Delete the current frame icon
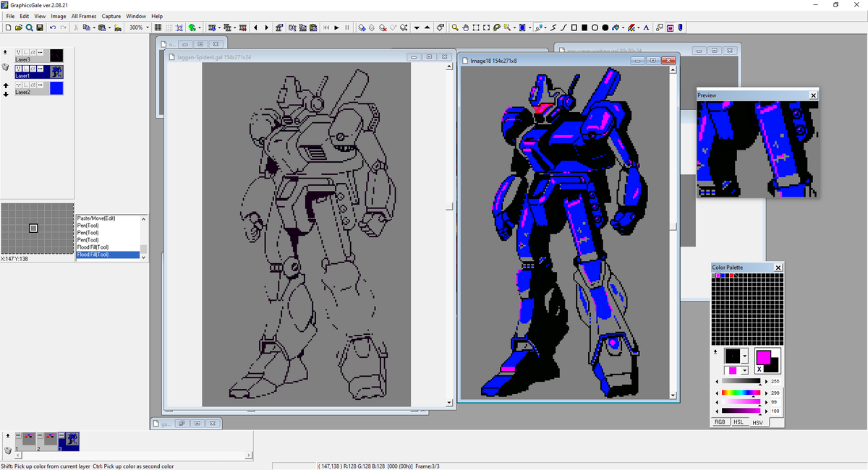Viewport: 868px width, 470px height. click(x=243, y=27)
